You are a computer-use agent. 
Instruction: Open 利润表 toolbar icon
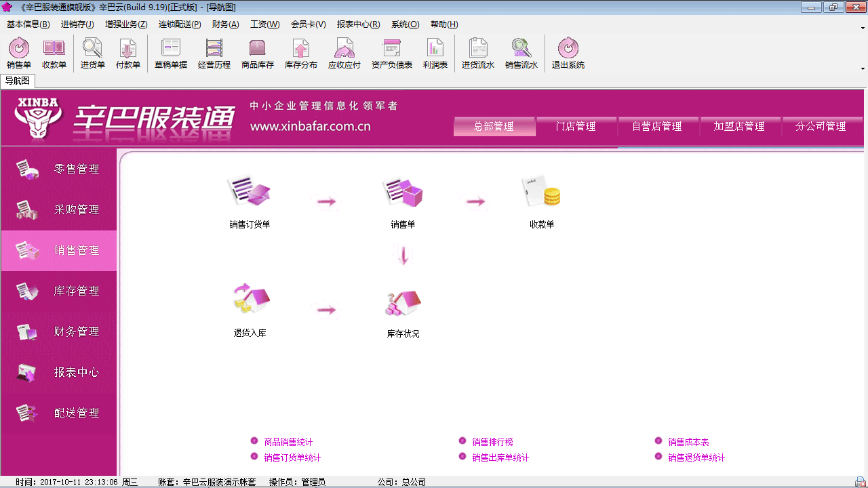pos(435,54)
